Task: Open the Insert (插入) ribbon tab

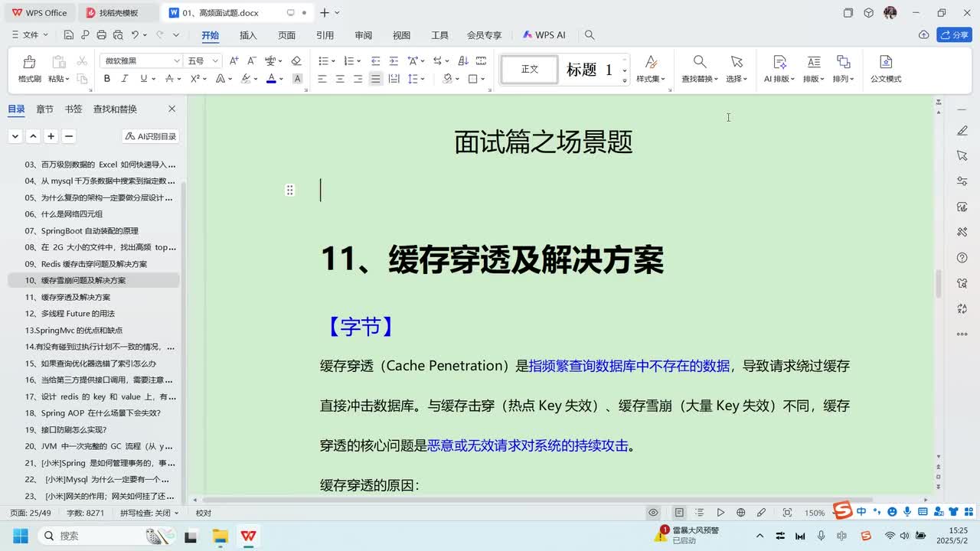Action: [x=248, y=35]
